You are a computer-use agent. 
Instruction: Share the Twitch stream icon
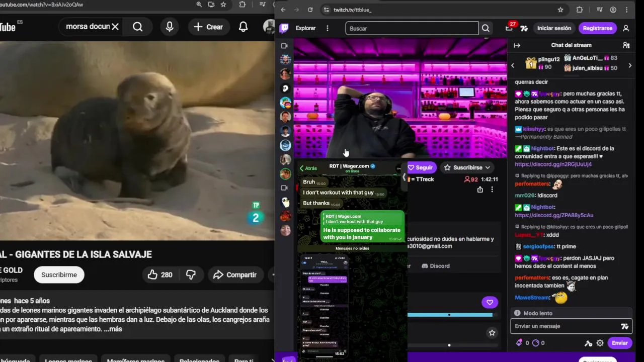click(480, 190)
